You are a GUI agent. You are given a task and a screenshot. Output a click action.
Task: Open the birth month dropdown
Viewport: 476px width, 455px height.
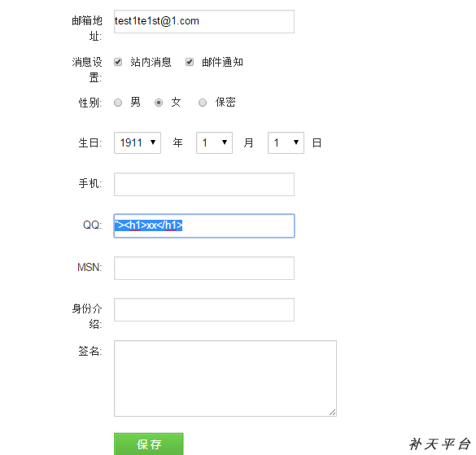click(214, 142)
